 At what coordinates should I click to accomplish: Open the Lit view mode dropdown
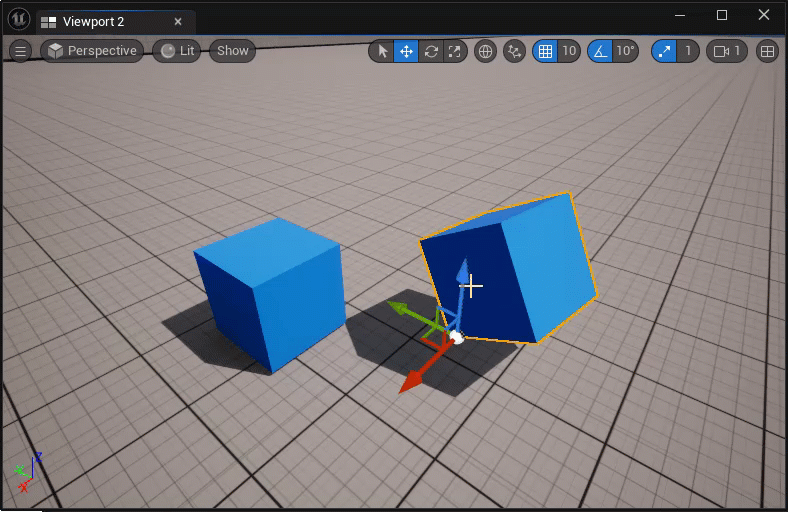click(177, 51)
